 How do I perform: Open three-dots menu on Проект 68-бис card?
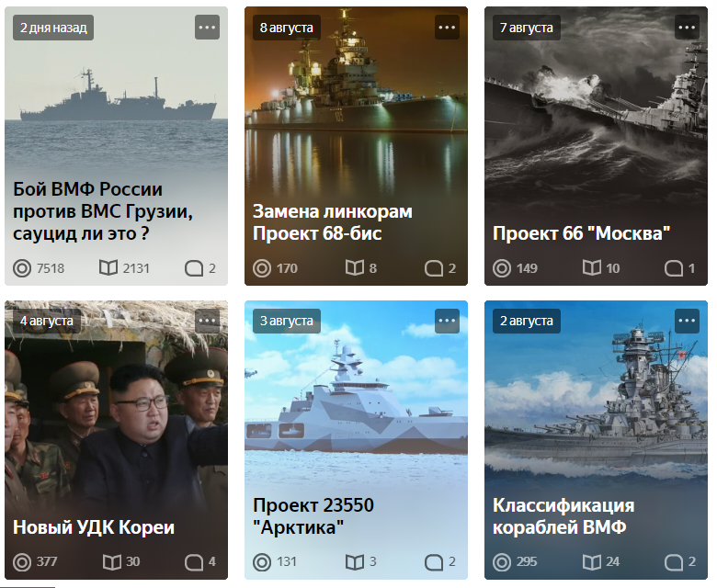pyautogui.click(x=447, y=28)
